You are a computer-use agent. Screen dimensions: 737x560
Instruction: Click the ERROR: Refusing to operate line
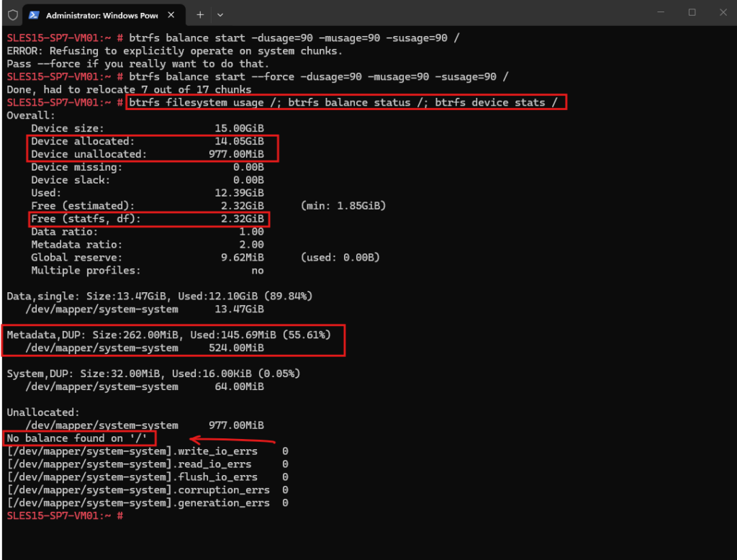174,51
